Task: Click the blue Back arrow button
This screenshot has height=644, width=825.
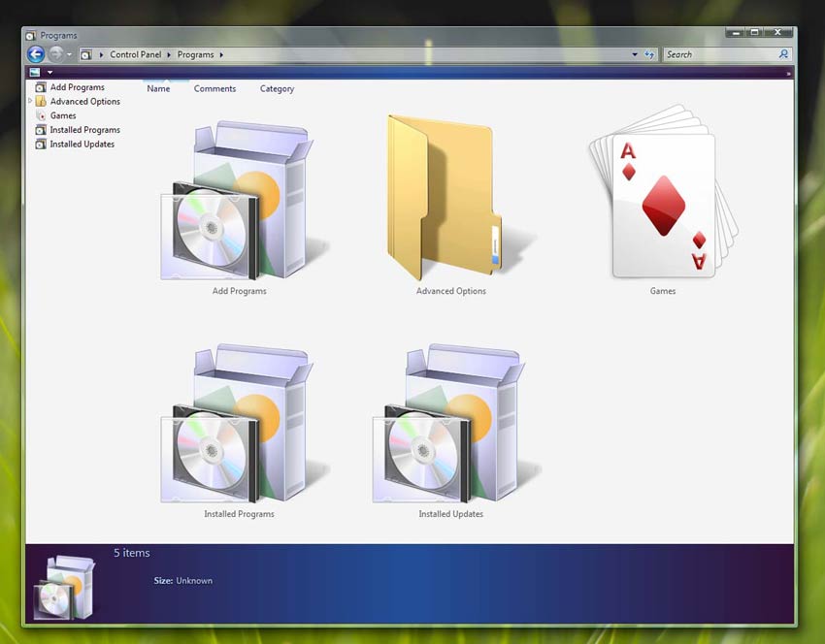Action: coord(36,54)
